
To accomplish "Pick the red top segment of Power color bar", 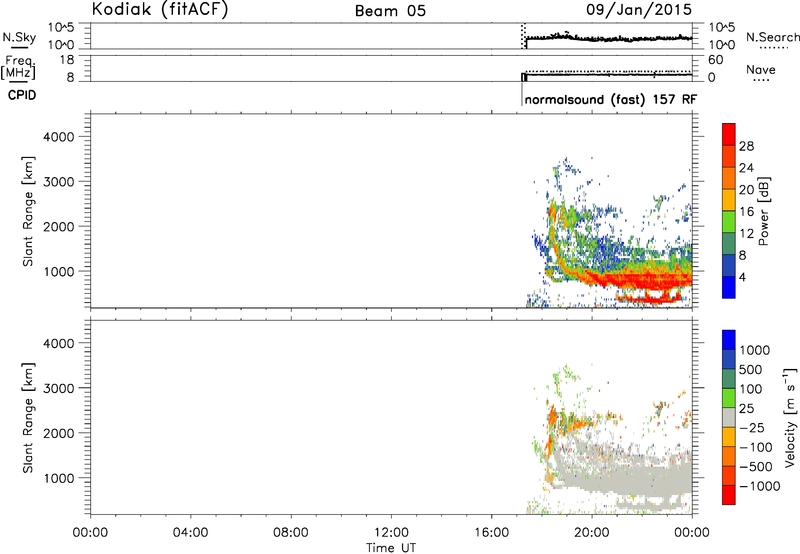I will [x=729, y=134].
